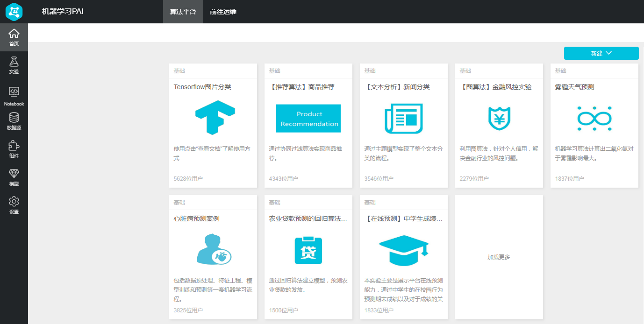Expand the 新建 dropdown button
Viewport: 644px width, 324px height.
click(x=601, y=53)
